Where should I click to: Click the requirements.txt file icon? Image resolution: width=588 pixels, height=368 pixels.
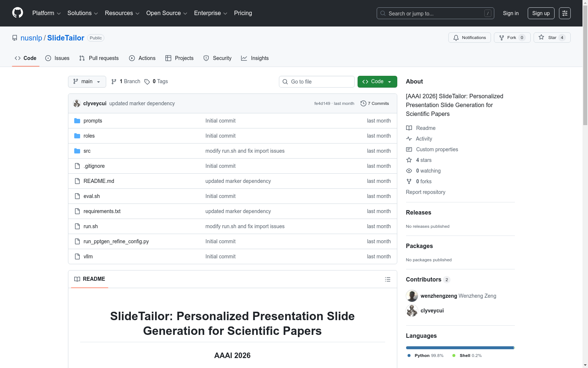pos(77,211)
